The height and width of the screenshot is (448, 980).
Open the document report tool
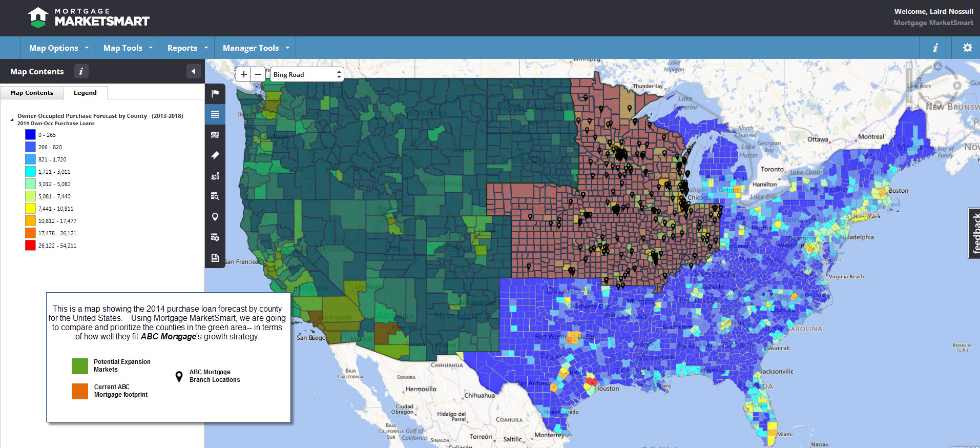[215, 258]
